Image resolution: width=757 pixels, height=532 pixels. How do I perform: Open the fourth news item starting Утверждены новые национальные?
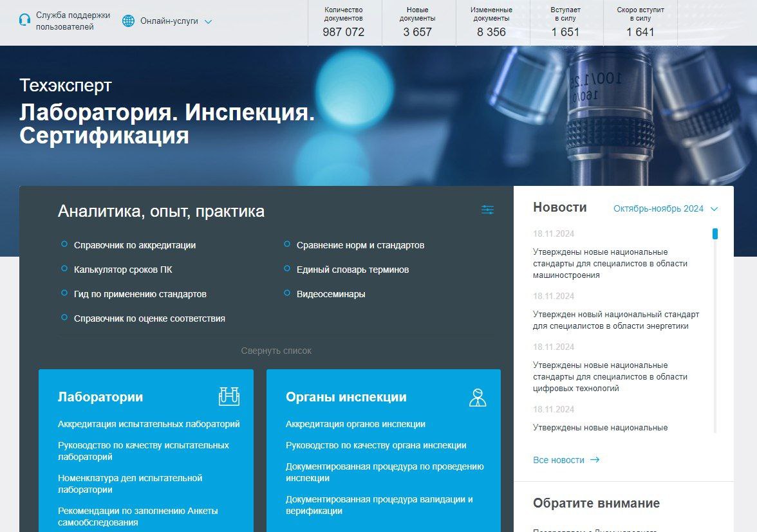[x=600, y=427]
